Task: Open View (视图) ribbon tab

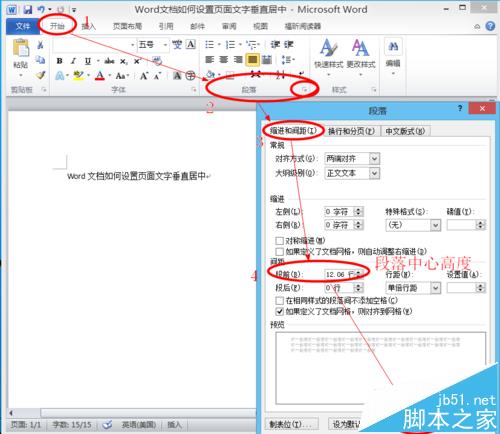Action: [261, 26]
